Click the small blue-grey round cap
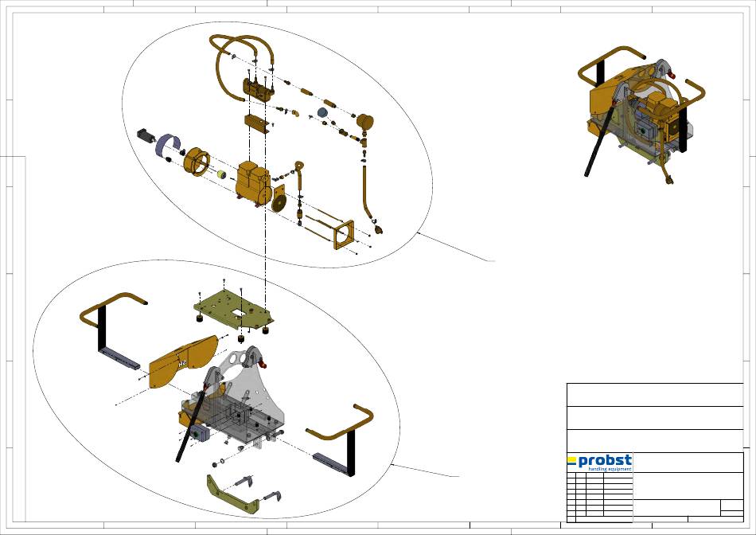This screenshot has height=535, width=756. coord(323,111)
